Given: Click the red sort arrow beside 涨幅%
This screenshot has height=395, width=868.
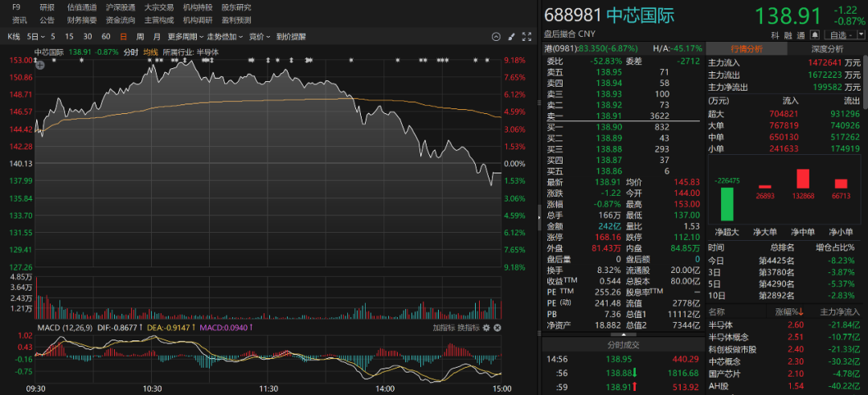Looking at the screenshot, I should (800, 313).
